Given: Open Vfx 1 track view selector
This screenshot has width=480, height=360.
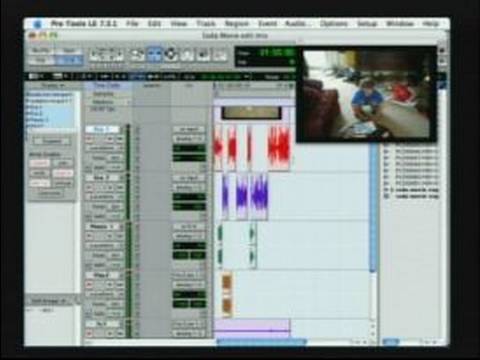Looking at the screenshot, I should (103, 294).
